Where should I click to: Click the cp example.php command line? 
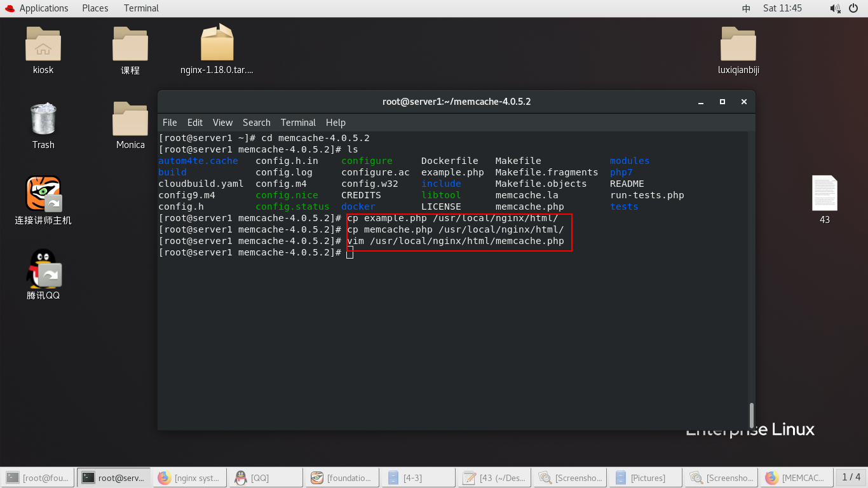452,218
